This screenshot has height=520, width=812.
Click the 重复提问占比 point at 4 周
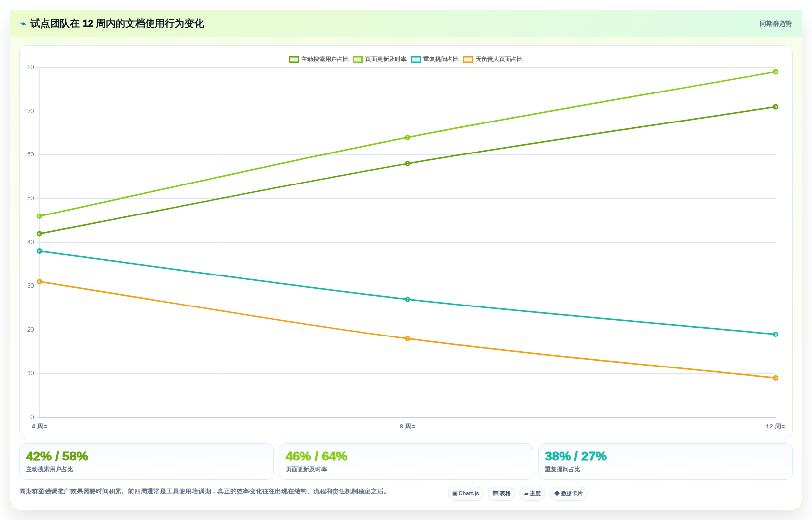click(x=40, y=251)
